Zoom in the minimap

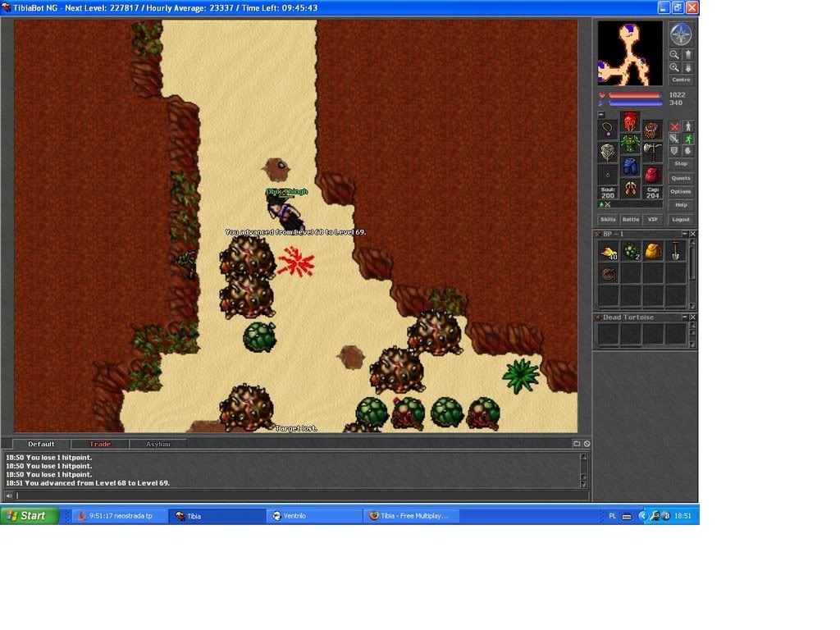tap(674, 67)
